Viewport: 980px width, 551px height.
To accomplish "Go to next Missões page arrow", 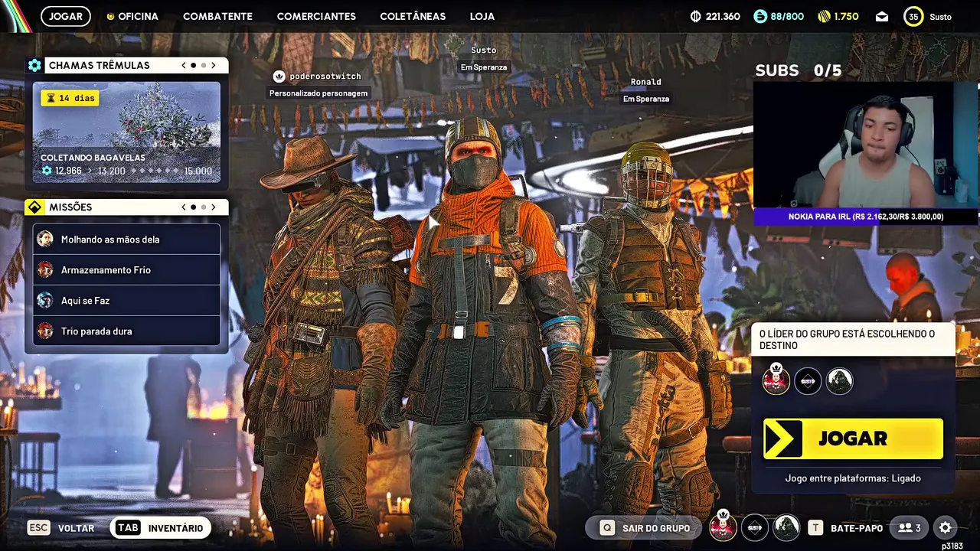I will tap(214, 207).
